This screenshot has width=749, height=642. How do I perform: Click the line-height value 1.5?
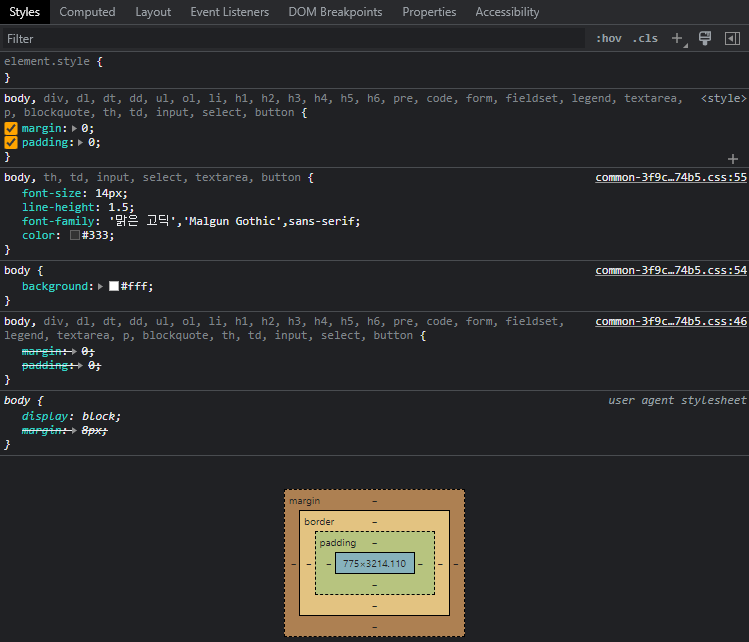(x=118, y=207)
